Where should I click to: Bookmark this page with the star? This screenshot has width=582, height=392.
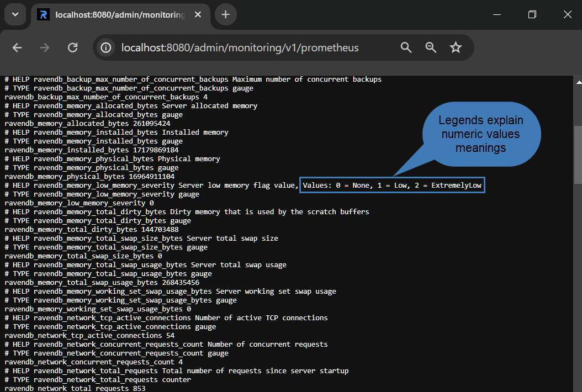(x=456, y=47)
